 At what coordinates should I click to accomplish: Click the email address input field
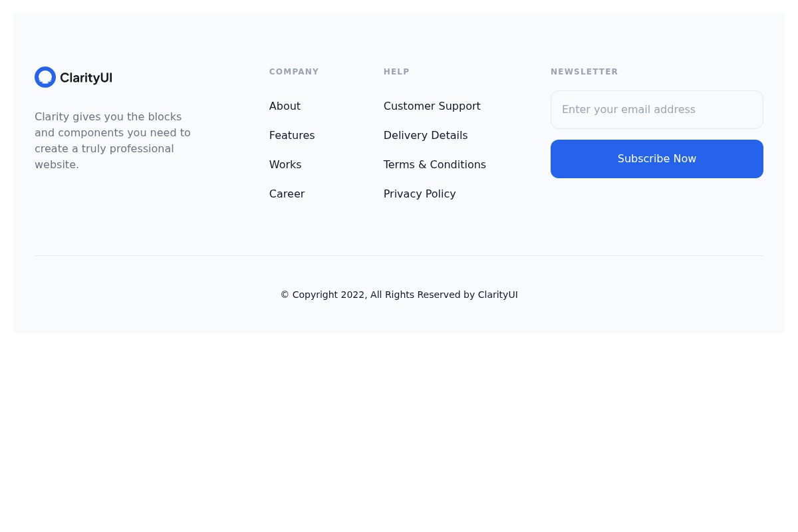point(656,109)
